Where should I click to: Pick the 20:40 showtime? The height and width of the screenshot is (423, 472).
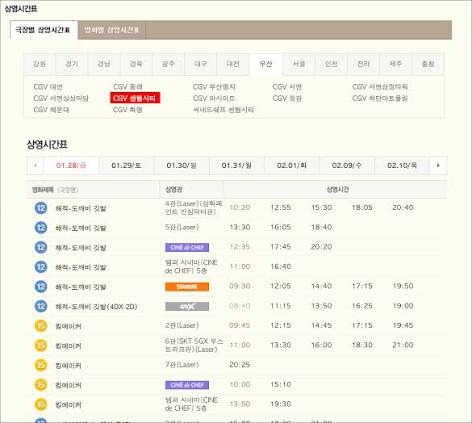tap(403, 208)
